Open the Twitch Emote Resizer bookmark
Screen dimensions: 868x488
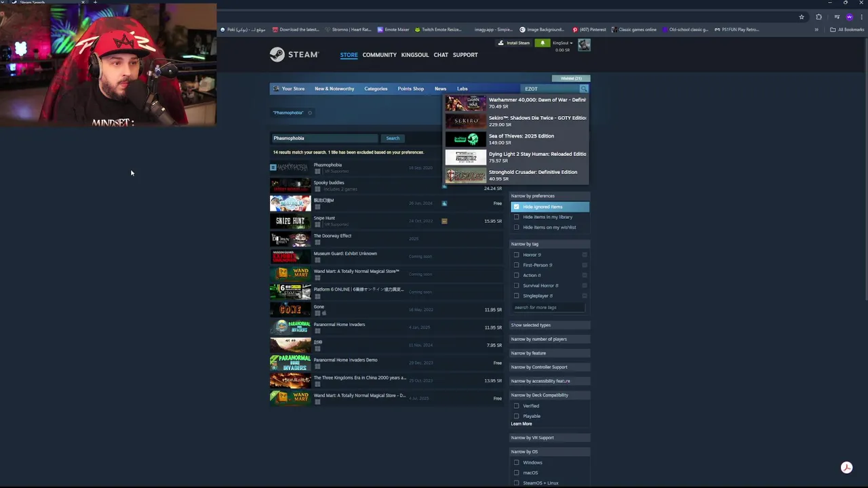(437, 30)
